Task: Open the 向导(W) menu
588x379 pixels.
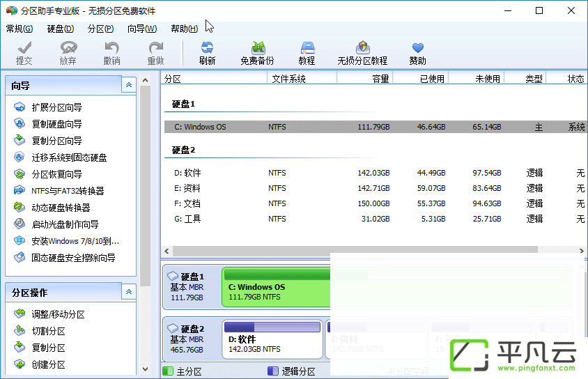Action: tap(141, 29)
